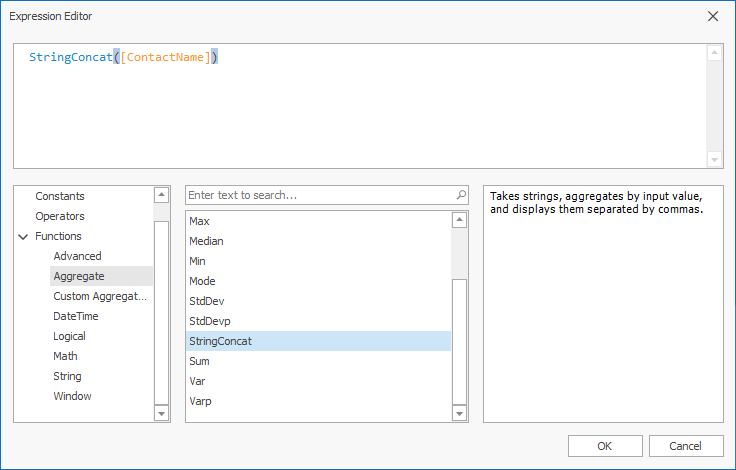Viewport: 736px width, 470px height.
Task: Collapse the Functions tree node
Action: point(23,237)
